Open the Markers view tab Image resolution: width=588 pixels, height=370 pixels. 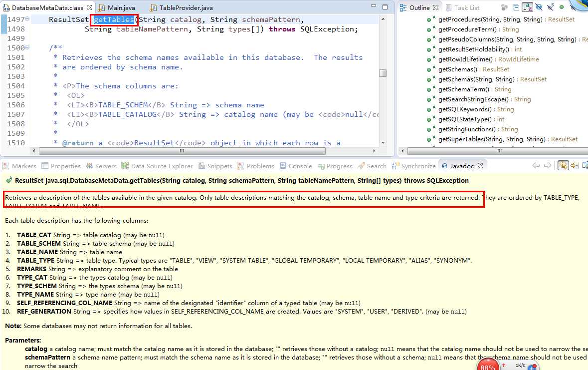[19, 166]
